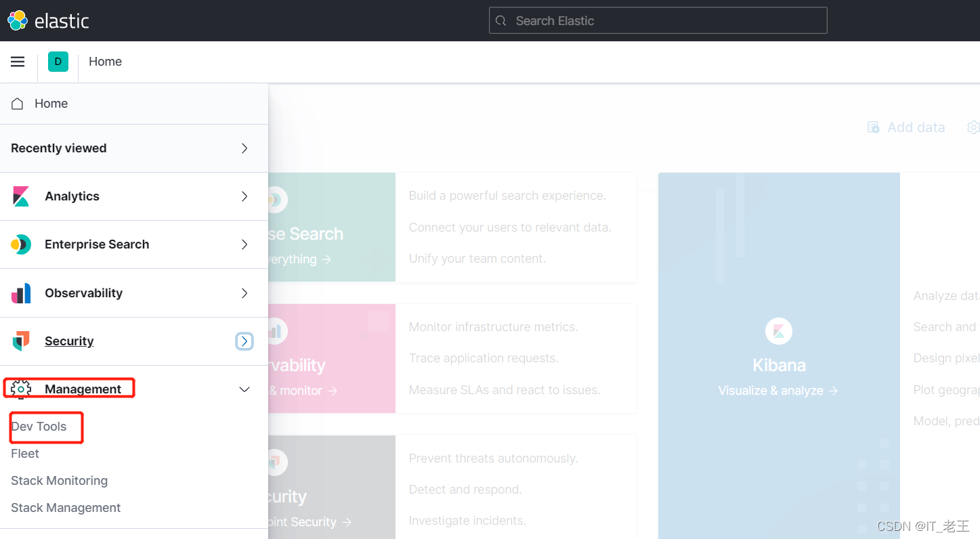Click the Add data icon
Image resolution: width=980 pixels, height=539 pixels.
pos(874,127)
